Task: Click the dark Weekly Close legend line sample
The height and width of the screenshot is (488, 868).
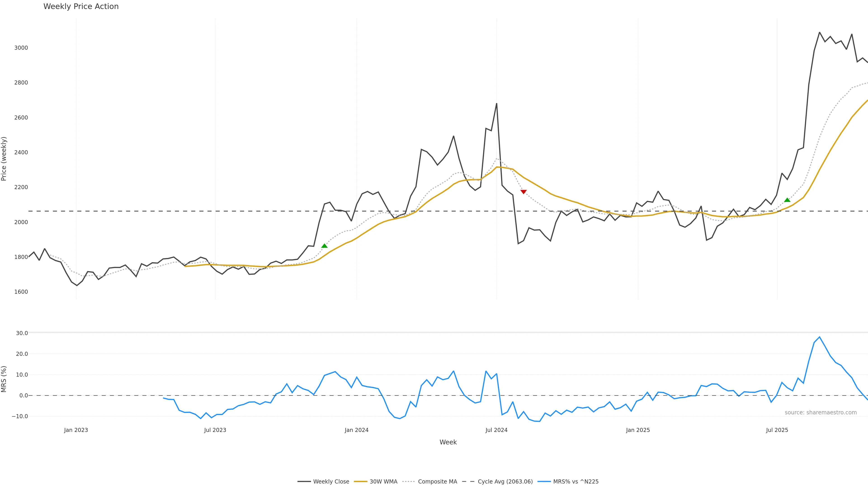Action: (304, 482)
